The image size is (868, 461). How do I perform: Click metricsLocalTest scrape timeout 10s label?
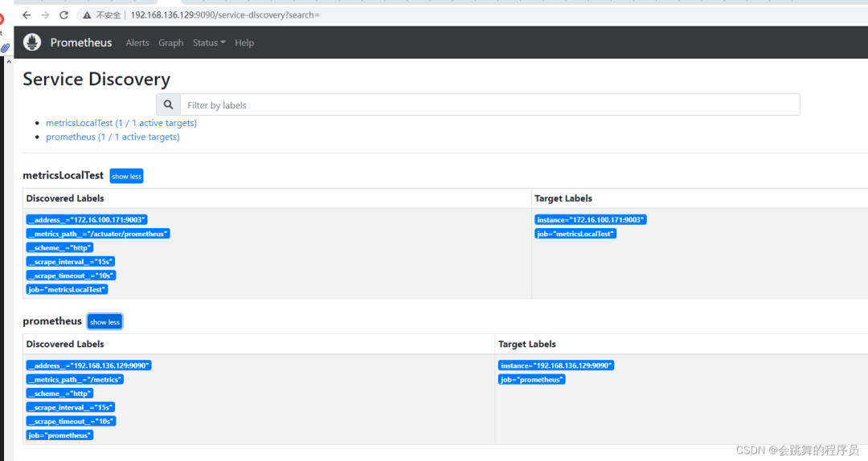click(x=71, y=275)
